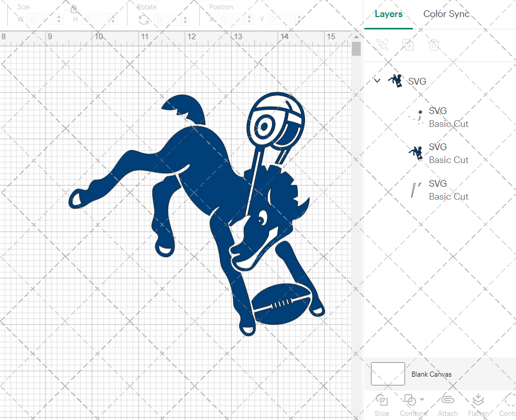Click the Height stepper arrows
Screen dimensions: 516x420
113,20
